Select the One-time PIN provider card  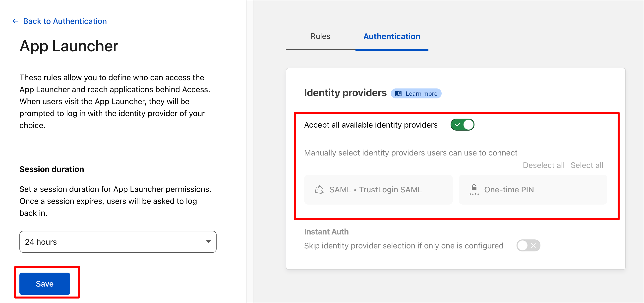click(533, 190)
